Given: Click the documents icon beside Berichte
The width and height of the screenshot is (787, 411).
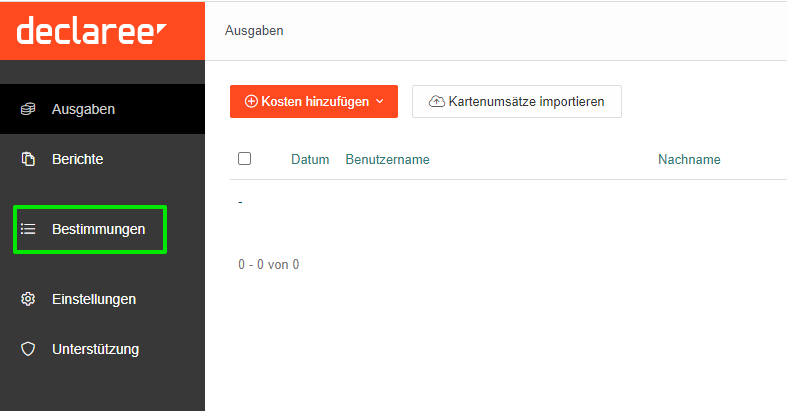Looking at the screenshot, I should pos(28,159).
